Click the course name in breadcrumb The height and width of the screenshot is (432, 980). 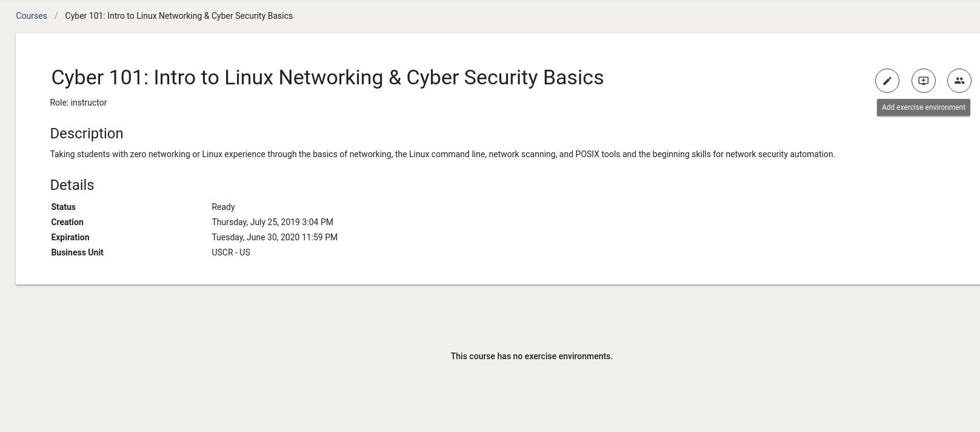[179, 16]
